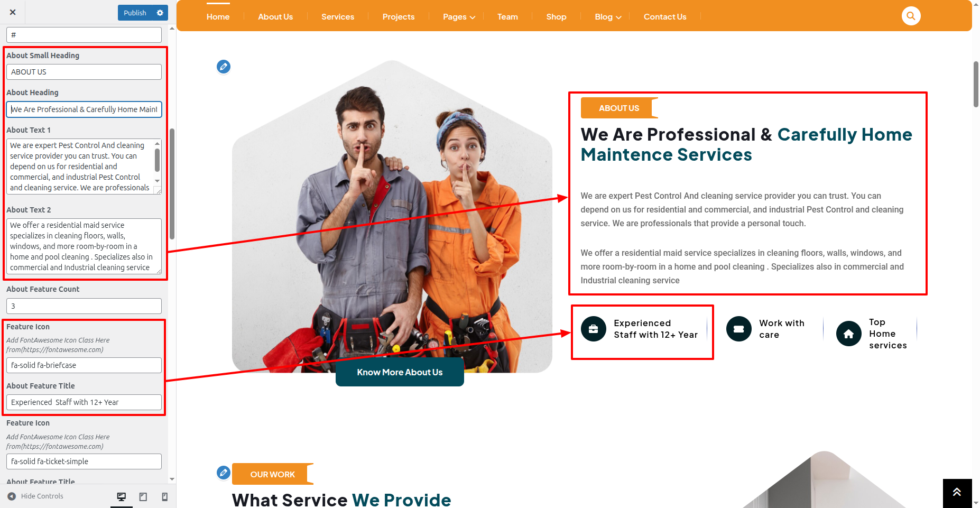The image size is (980, 508).
Task: Click the search magnifier icon in header
Action: click(911, 16)
